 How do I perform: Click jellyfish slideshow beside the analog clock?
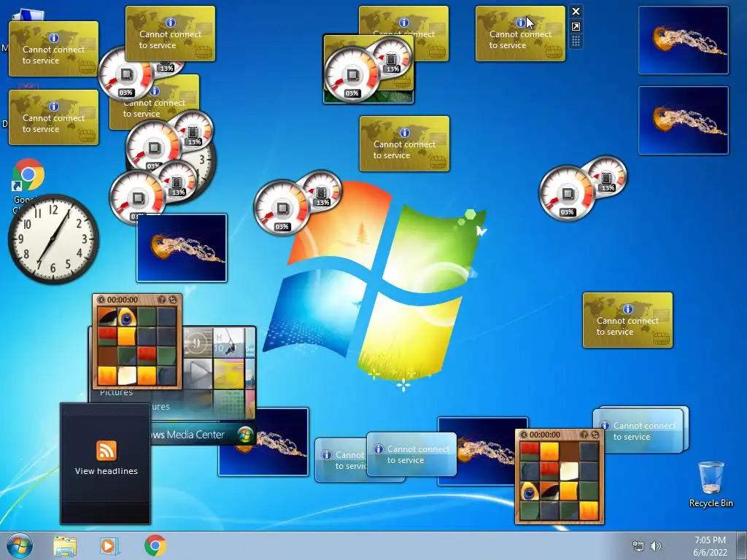[x=182, y=248]
